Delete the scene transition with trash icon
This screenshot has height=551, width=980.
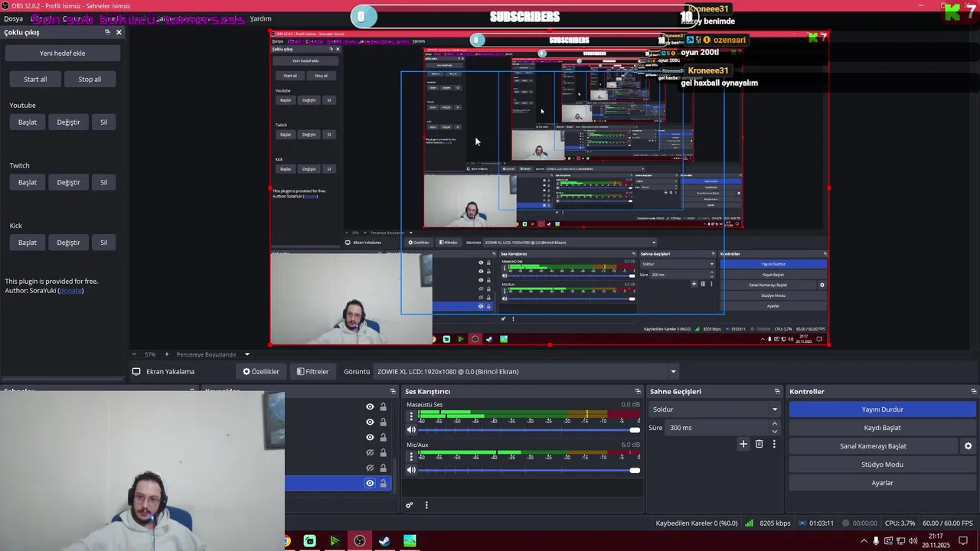click(x=759, y=444)
